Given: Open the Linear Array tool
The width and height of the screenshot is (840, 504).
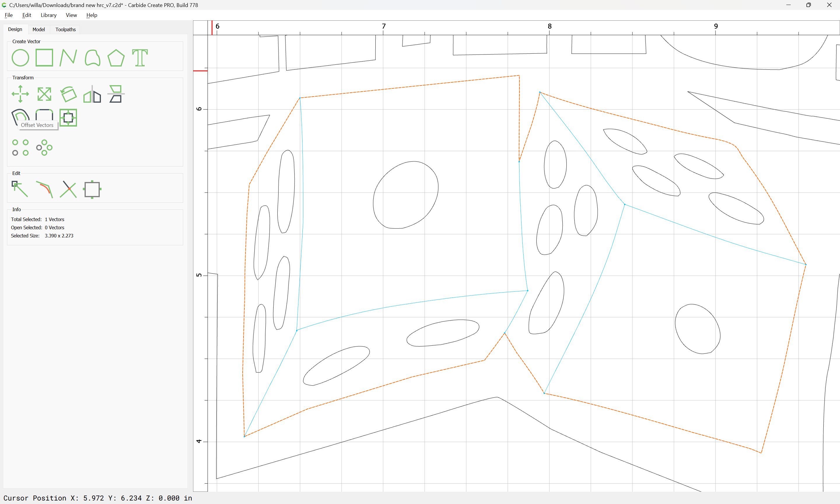Looking at the screenshot, I should click(20, 148).
